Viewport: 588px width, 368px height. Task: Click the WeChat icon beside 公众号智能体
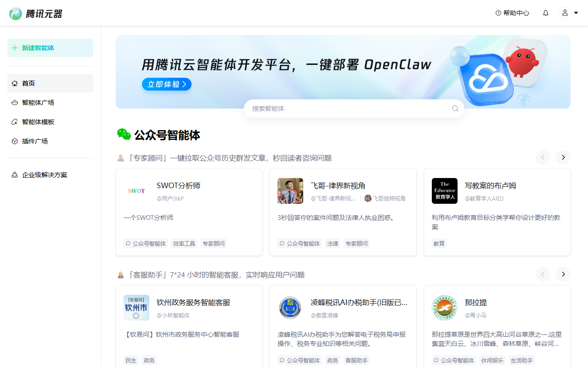point(124,135)
